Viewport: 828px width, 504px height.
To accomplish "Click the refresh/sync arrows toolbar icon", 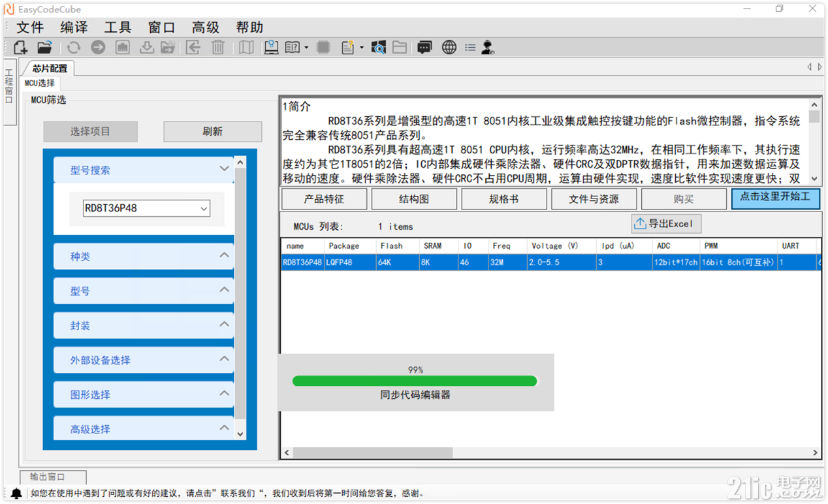I will [x=74, y=47].
